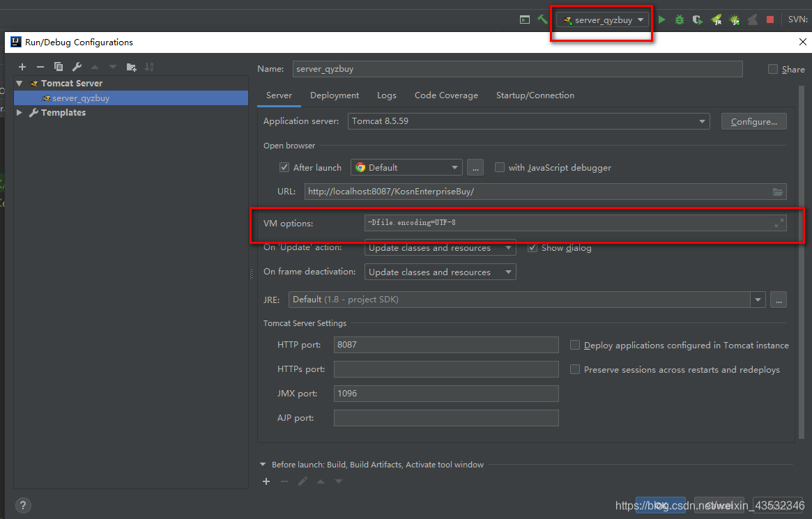This screenshot has width=812, height=519.
Task: Switch to the Server tab
Action: 279,95
